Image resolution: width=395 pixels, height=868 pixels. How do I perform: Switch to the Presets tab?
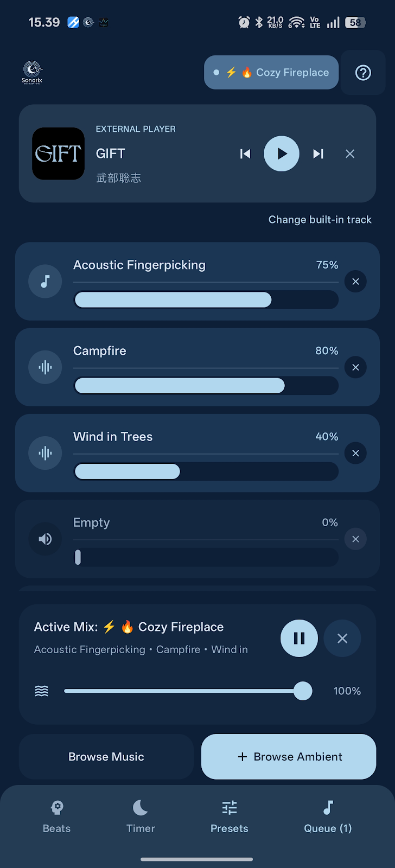click(x=230, y=817)
